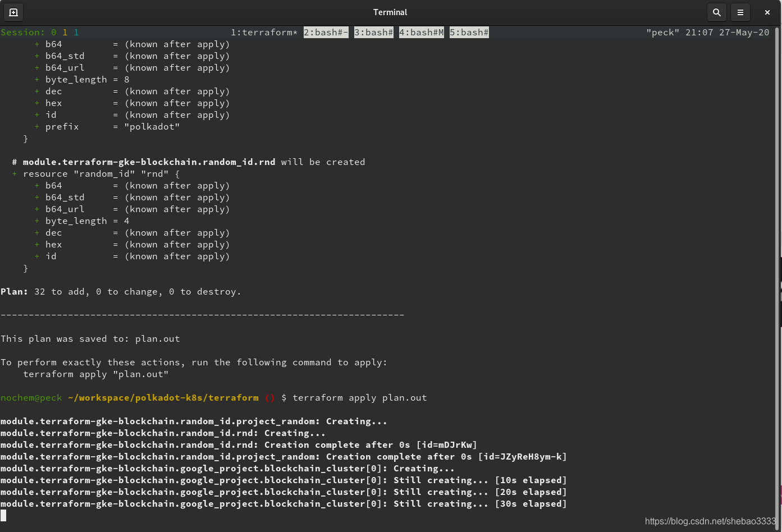The width and height of the screenshot is (782, 532).
Task: Click the "byte_length = 4" line
Action: [82, 221]
